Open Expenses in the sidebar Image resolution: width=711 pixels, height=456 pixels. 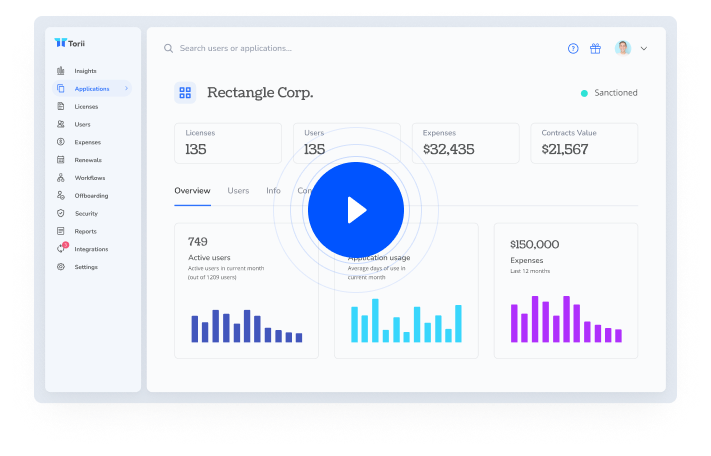(88, 142)
